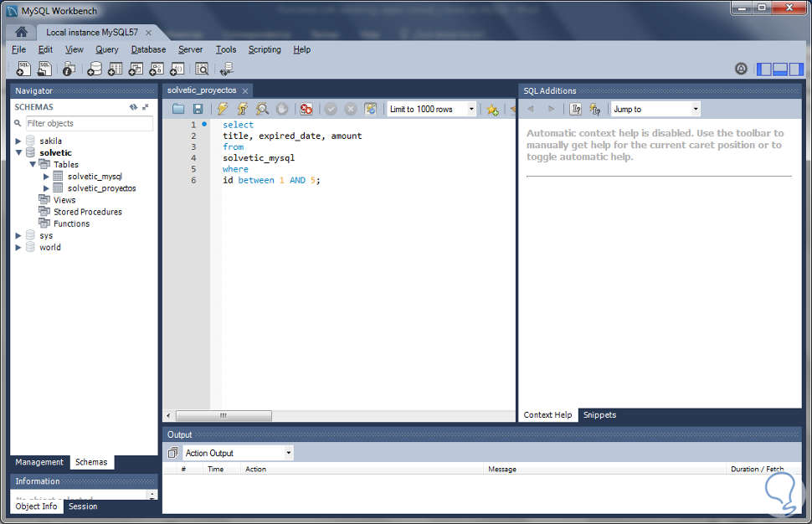Select the Stored Procedures node
The width and height of the screenshot is (812, 524).
[x=88, y=212]
